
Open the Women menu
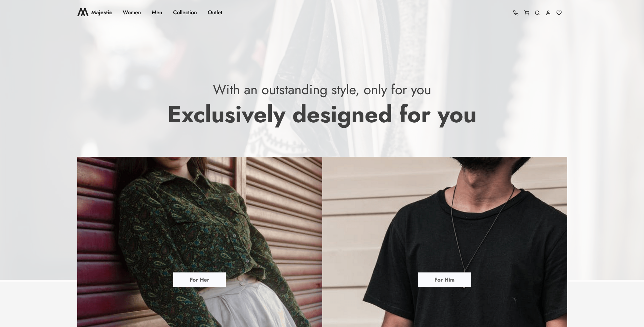[132, 13]
